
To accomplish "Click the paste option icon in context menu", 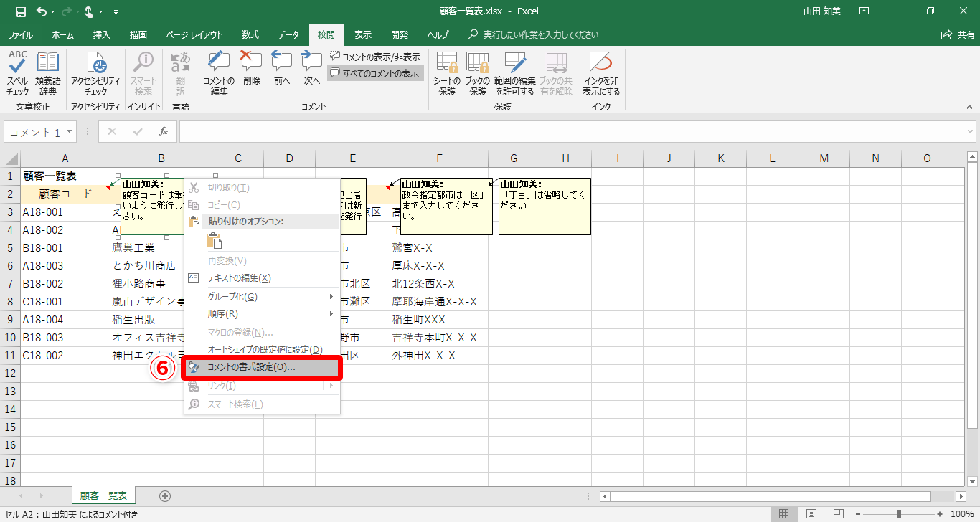I will click(215, 241).
